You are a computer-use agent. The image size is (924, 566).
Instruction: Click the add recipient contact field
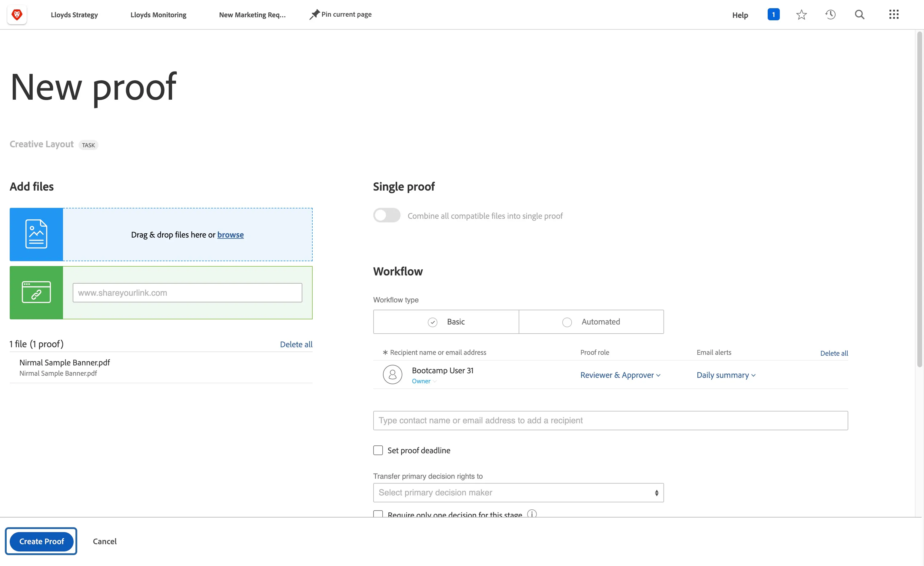point(610,421)
